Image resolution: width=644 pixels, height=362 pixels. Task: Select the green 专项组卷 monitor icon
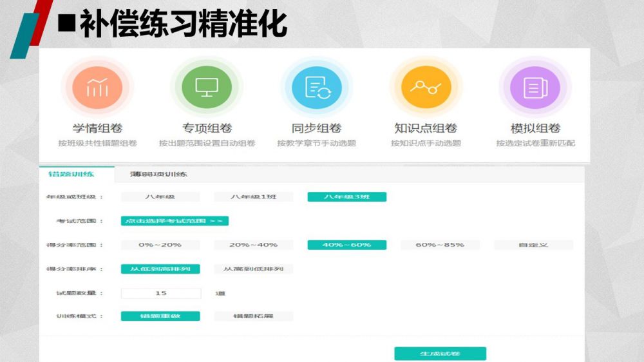coord(207,87)
